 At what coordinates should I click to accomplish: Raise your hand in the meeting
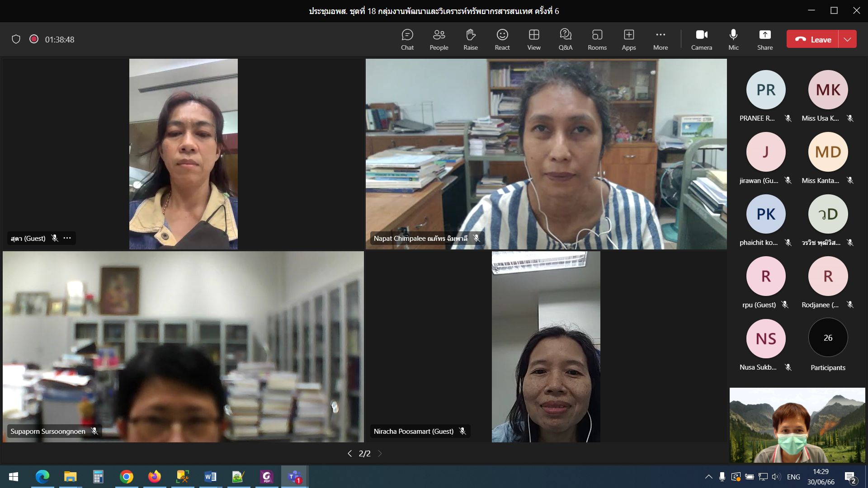tap(470, 39)
